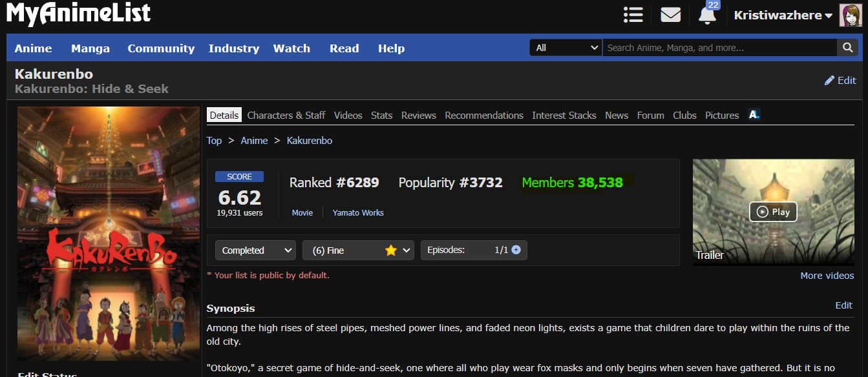Click the user avatar picture
The width and height of the screenshot is (868, 377).
(850, 15)
